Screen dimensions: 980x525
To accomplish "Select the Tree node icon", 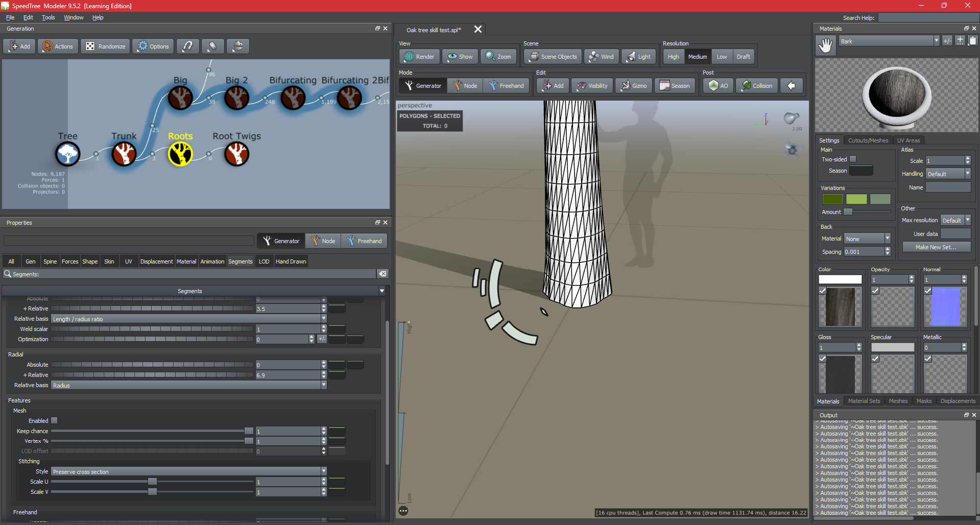I will (67, 154).
